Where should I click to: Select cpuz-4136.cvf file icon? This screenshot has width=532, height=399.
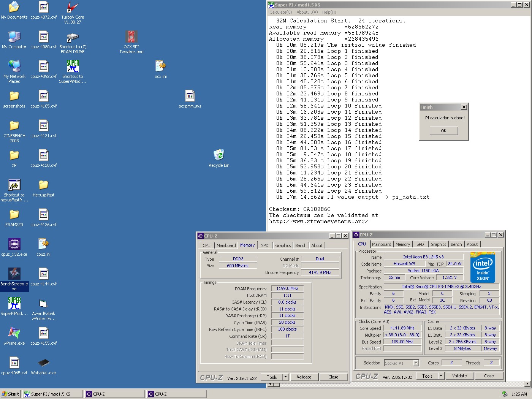tap(43, 217)
